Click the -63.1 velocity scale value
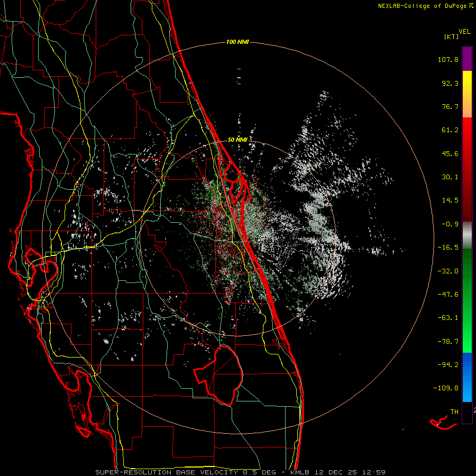This screenshot has height=476, width=476. tap(448, 318)
